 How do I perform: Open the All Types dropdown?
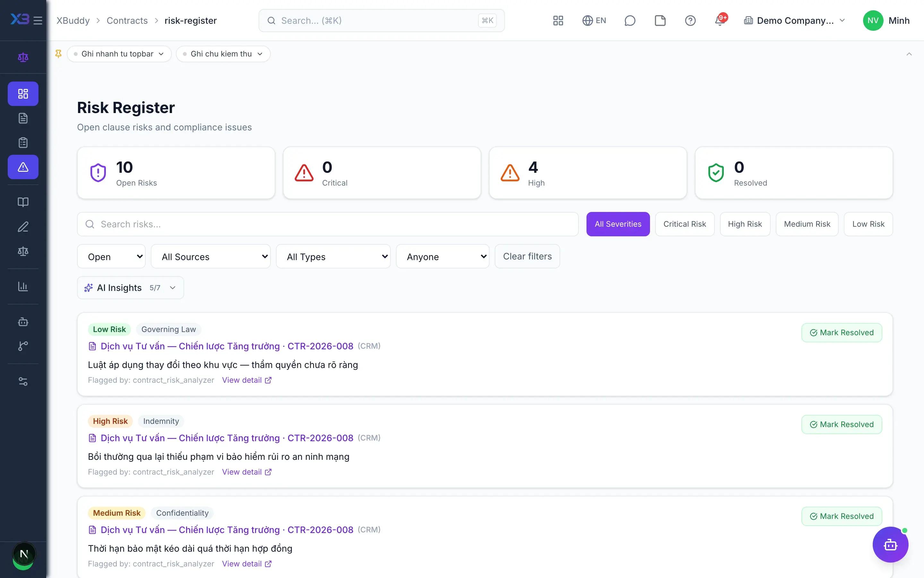333,257
